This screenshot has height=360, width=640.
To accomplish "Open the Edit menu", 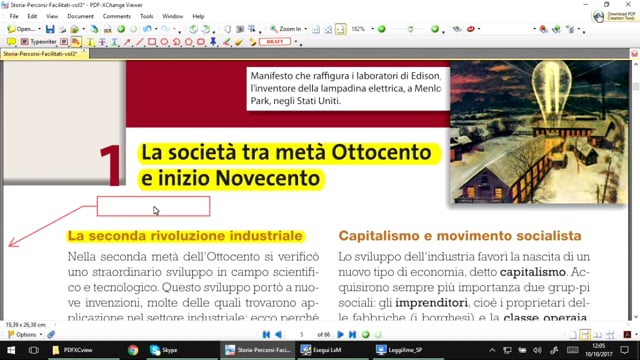I will pos(32,16).
